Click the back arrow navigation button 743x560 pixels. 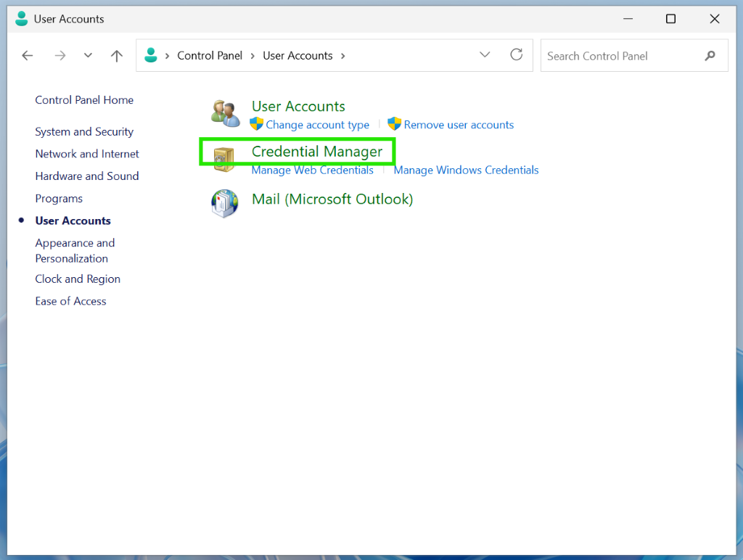point(28,56)
